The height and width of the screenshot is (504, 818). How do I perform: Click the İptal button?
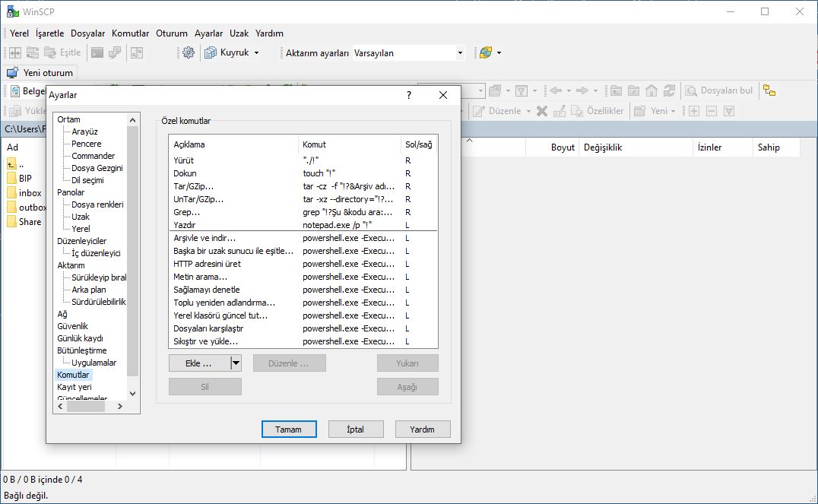click(x=356, y=430)
